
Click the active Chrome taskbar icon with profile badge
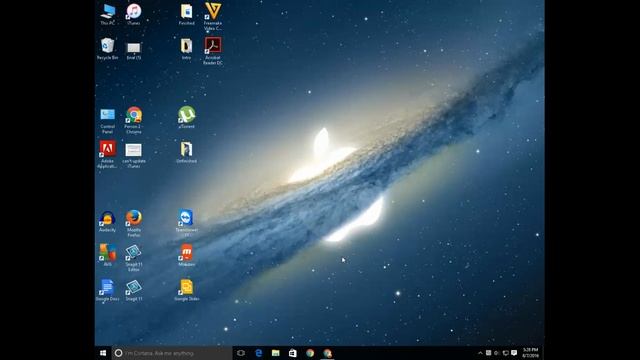tap(327, 353)
